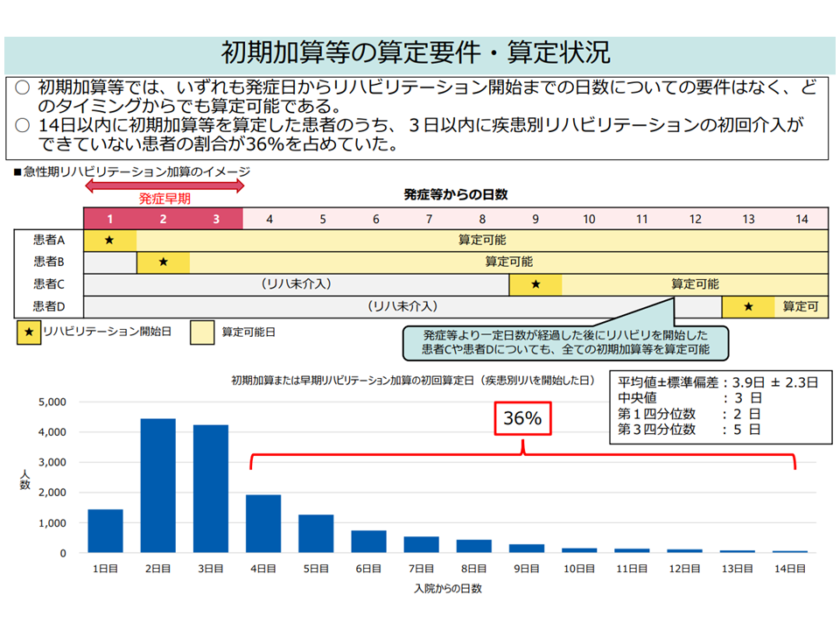This screenshot has height=630, width=840.
Task: Click the red-bordered 36% label box
Action: [x=522, y=418]
